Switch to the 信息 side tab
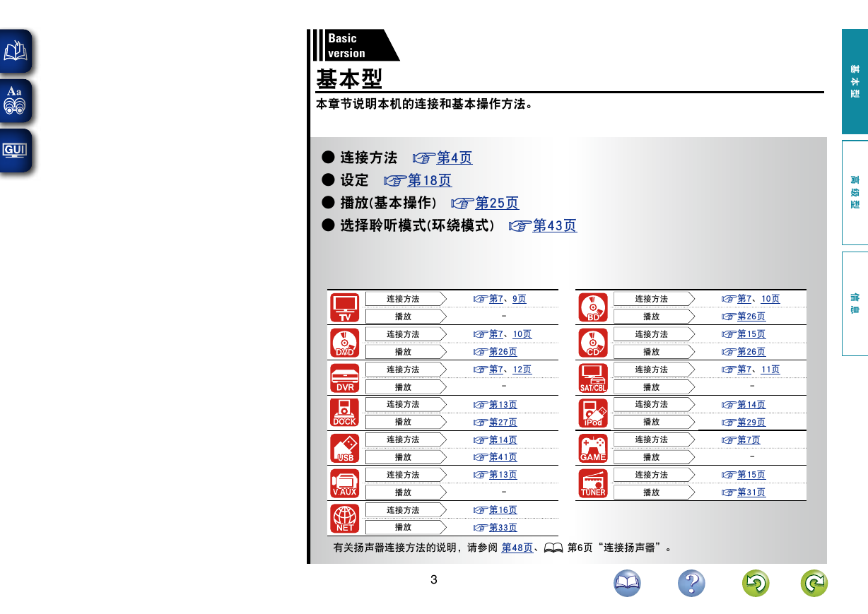 pos(855,304)
